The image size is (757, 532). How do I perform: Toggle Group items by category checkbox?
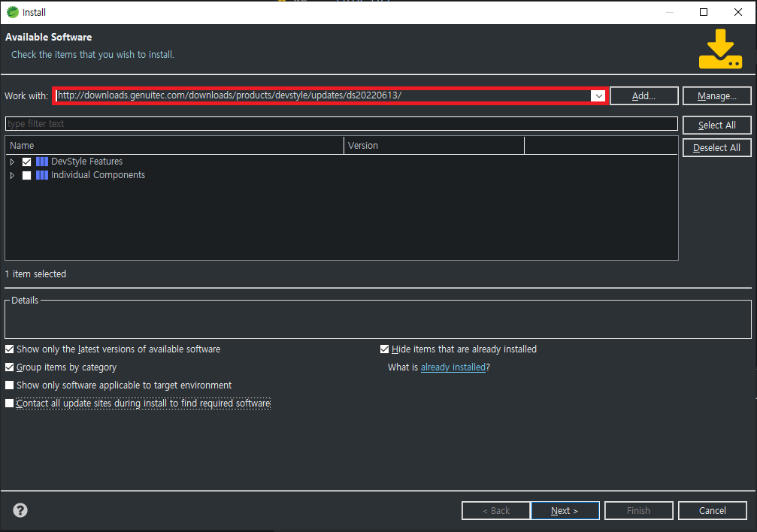[9, 367]
